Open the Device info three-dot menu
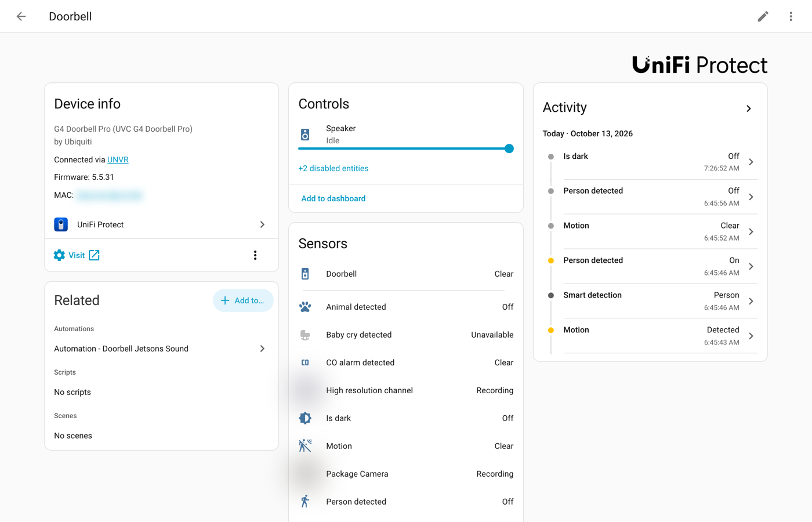Screen dimensions: 812x522 255,255
